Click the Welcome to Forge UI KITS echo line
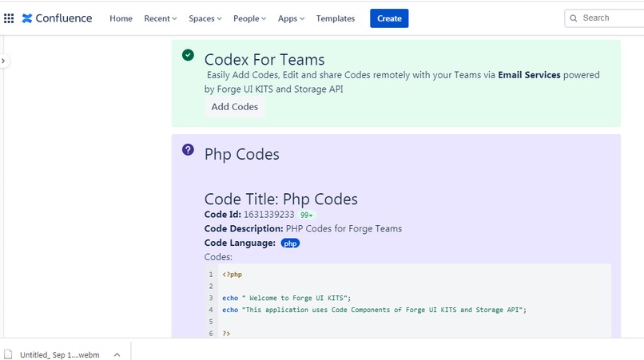The width and height of the screenshot is (644, 360). [287, 298]
